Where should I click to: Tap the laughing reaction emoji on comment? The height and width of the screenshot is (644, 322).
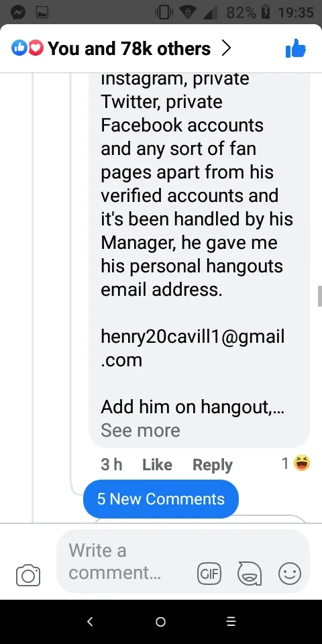302,464
